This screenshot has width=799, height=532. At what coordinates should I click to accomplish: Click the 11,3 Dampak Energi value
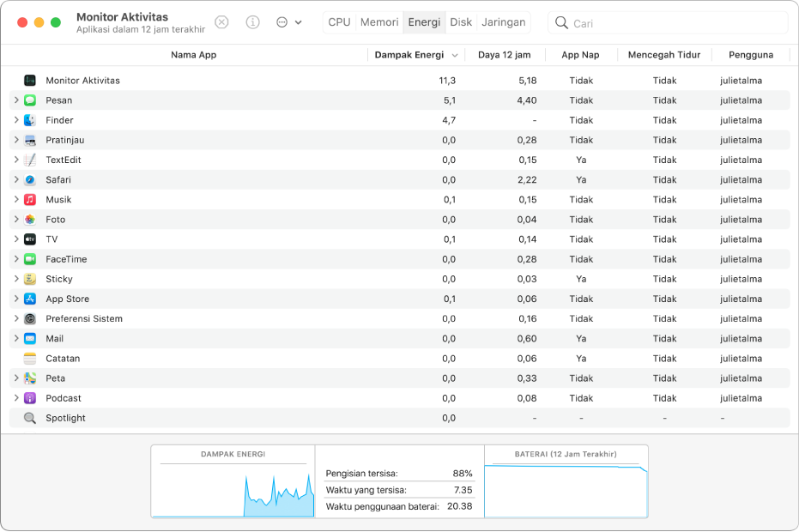[x=447, y=81]
